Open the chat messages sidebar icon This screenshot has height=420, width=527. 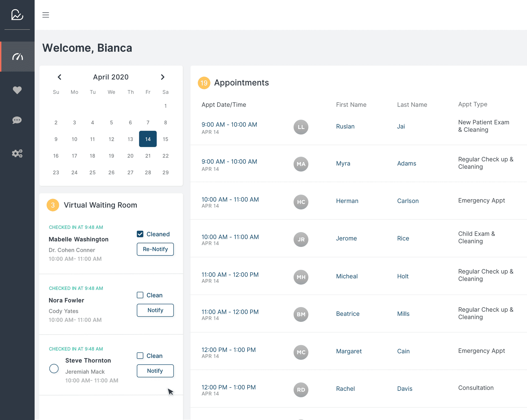coord(17,120)
